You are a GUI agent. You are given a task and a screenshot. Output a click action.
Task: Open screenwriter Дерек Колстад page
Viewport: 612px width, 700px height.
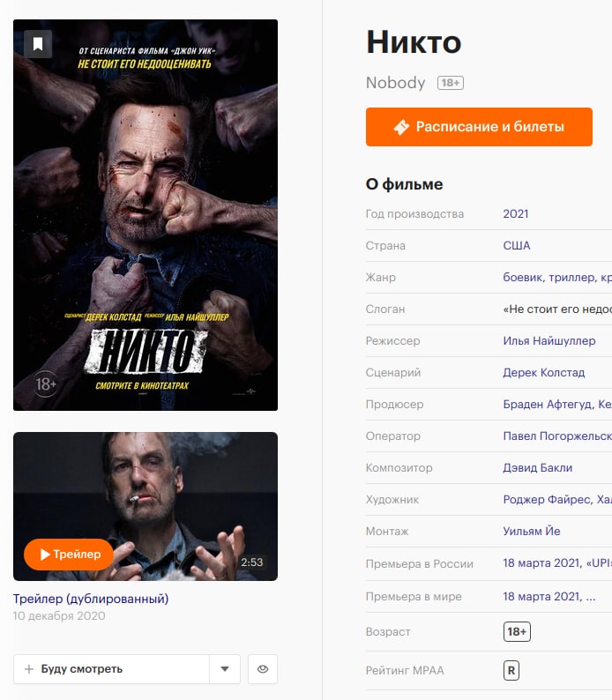[x=544, y=372]
